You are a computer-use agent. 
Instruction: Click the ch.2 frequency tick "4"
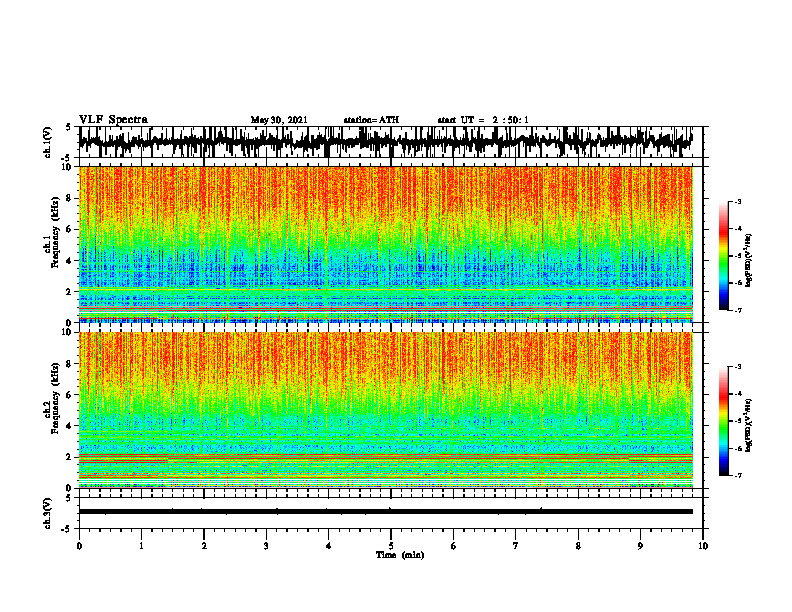(70, 426)
